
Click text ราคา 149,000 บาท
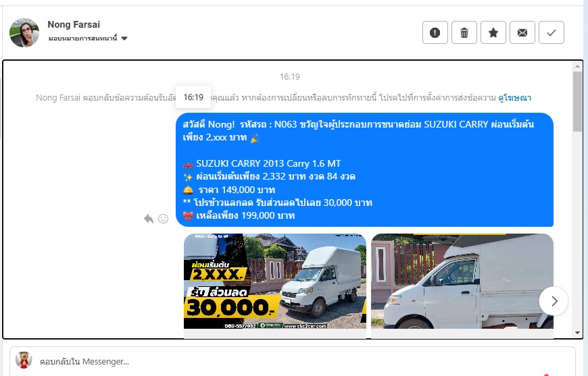click(237, 190)
